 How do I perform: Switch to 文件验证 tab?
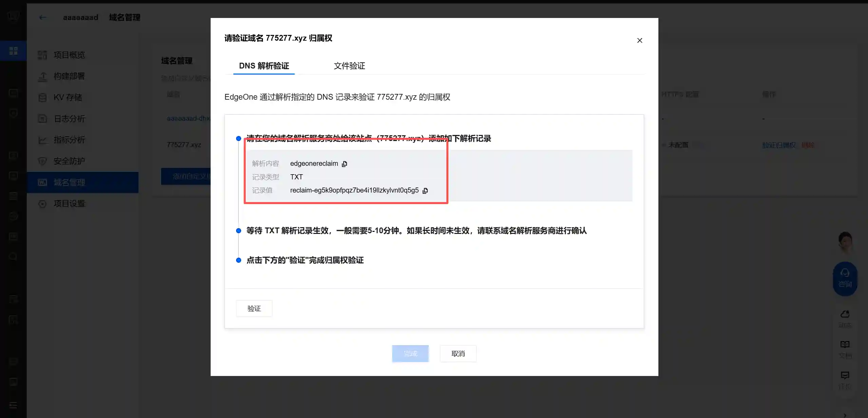(349, 66)
